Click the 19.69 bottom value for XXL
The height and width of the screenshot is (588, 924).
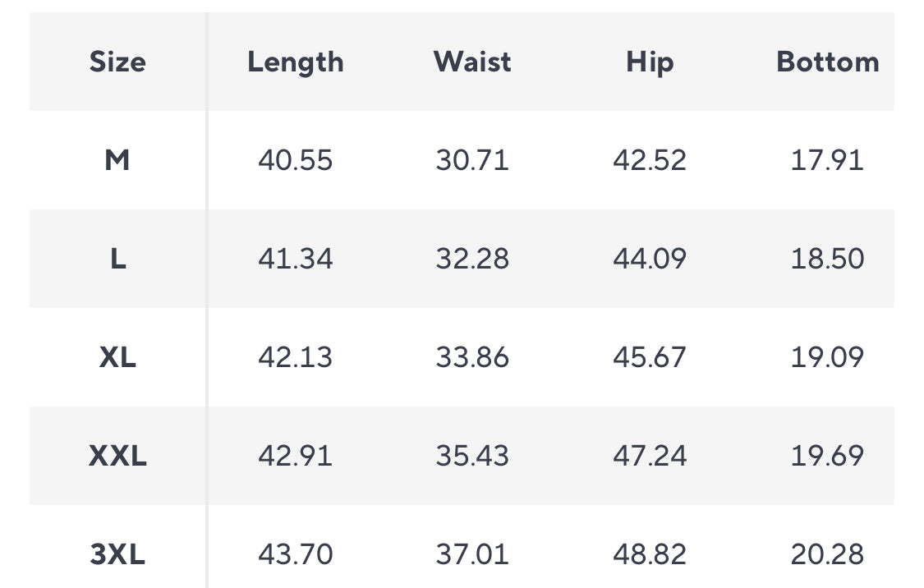pyautogui.click(x=827, y=456)
